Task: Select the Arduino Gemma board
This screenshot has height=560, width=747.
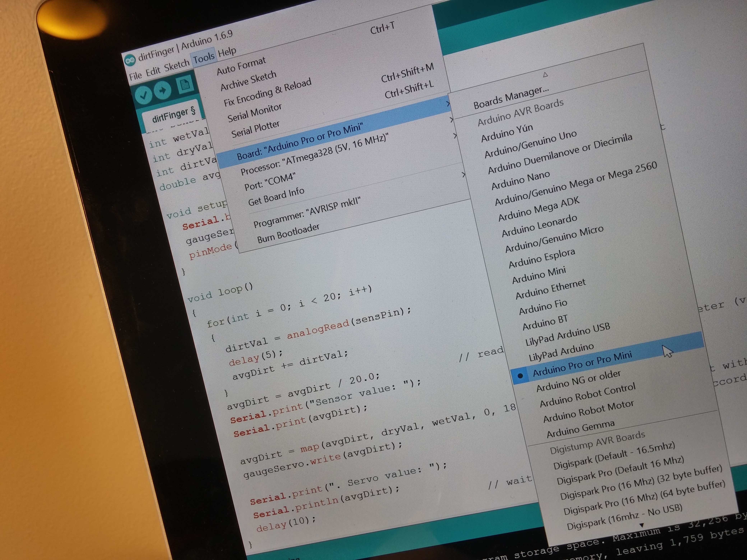Action: point(581,429)
